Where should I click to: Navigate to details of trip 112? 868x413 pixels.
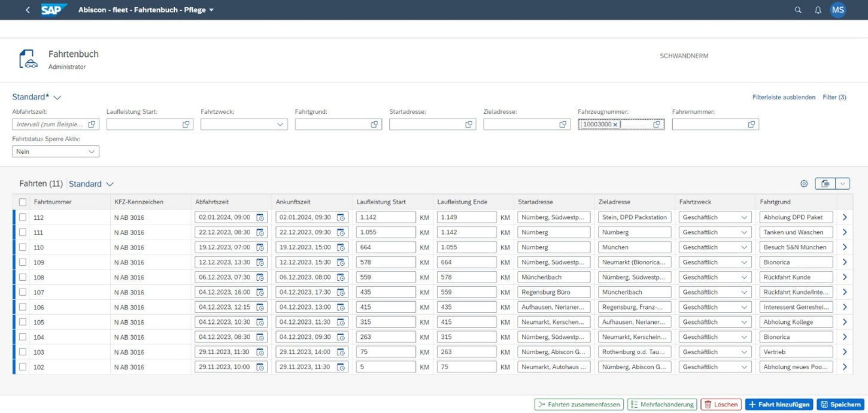coord(845,217)
